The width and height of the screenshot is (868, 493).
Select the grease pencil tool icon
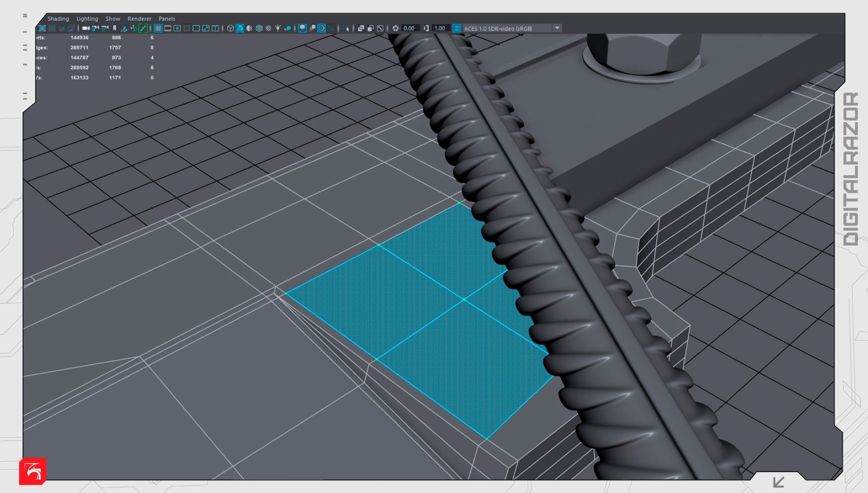coord(143,28)
